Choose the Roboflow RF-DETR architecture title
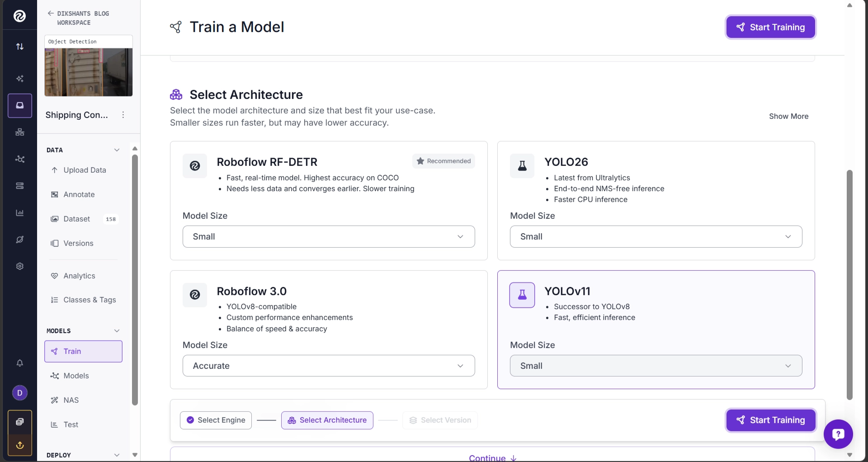 pyautogui.click(x=267, y=162)
